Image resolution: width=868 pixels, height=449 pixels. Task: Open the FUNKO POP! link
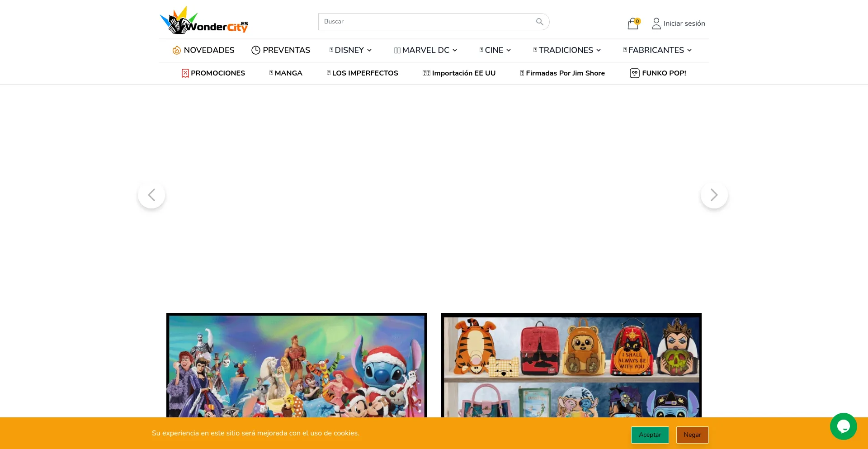pos(658,73)
